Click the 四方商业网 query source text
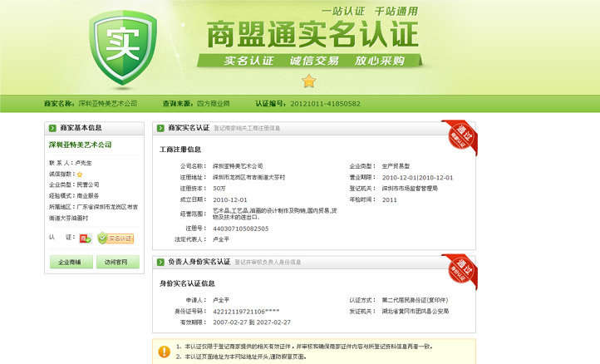 [213, 103]
